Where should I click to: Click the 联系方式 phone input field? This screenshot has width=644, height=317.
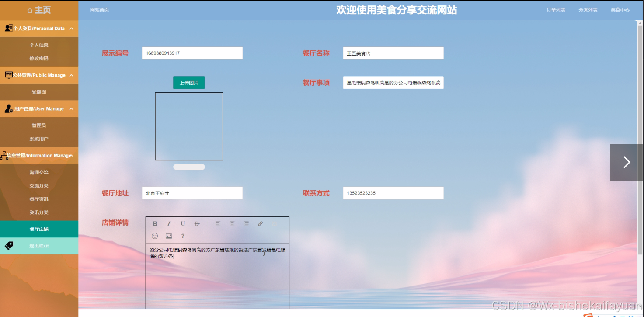393,193
